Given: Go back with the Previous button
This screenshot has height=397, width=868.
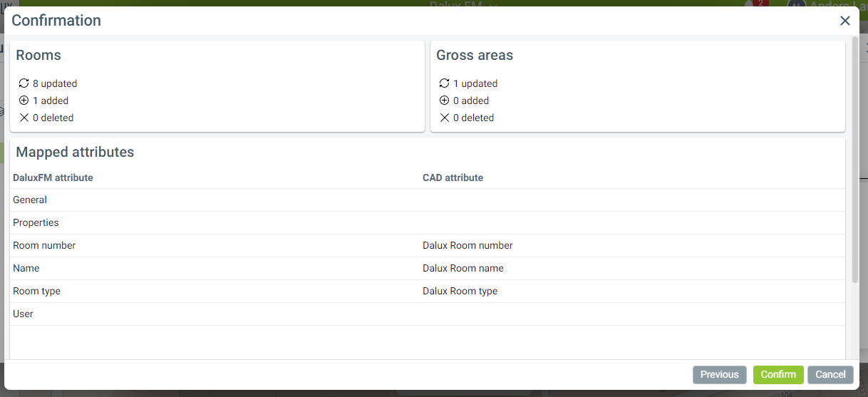Looking at the screenshot, I should 719,375.
